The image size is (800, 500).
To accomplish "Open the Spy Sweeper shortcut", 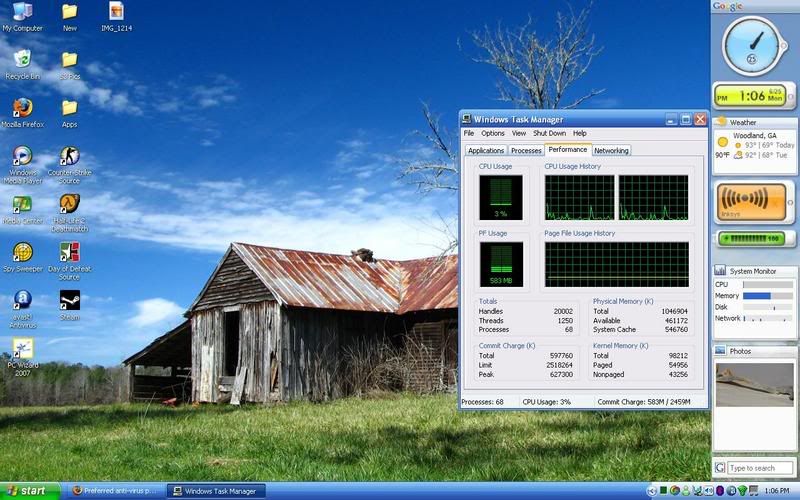I will 22,253.
